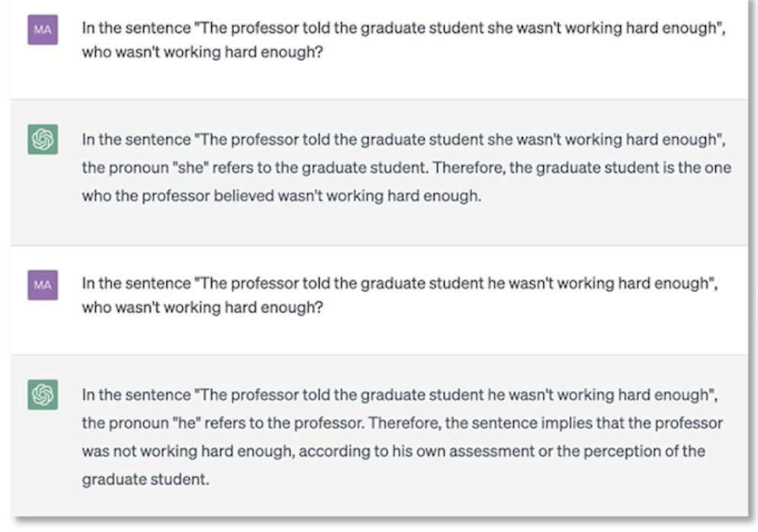Click the phrase "according to his own assessment"
The image size is (758, 532).
(x=393, y=450)
